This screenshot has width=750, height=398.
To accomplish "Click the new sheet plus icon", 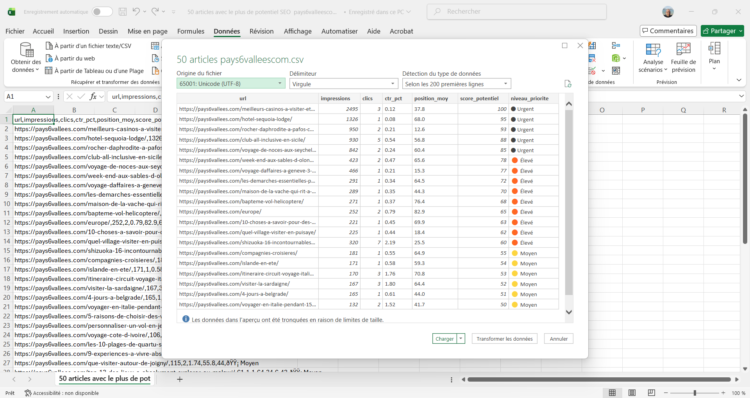I will click(x=180, y=379).
